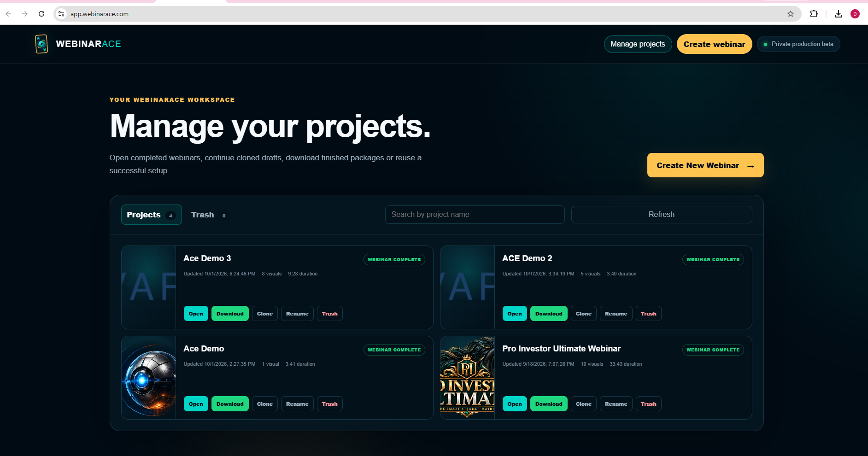View site information icon in address bar

point(61,14)
